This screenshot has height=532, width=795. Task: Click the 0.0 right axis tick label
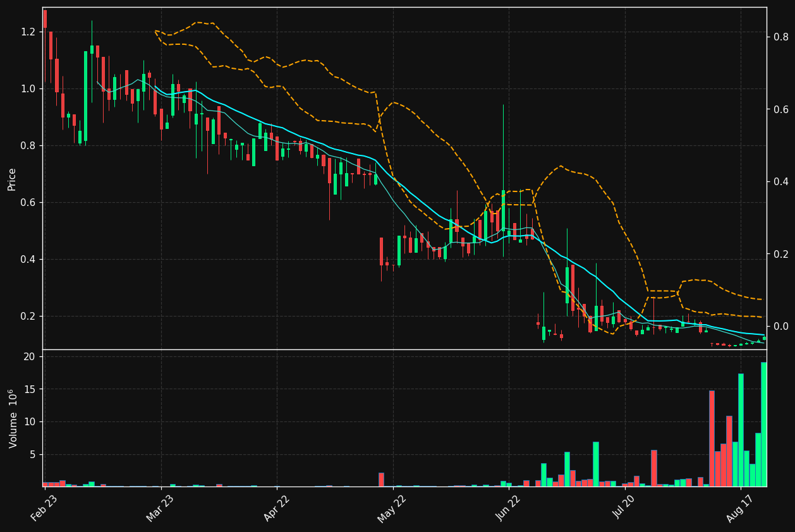coord(781,326)
